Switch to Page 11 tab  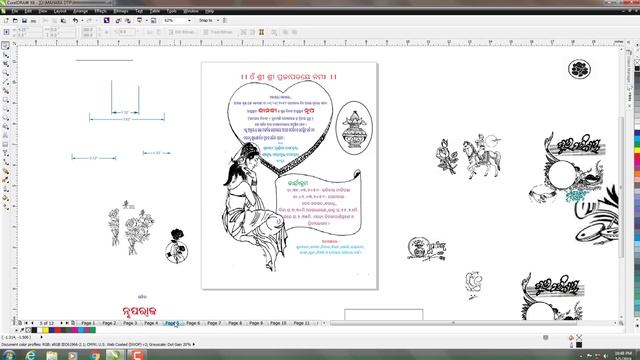click(302, 323)
